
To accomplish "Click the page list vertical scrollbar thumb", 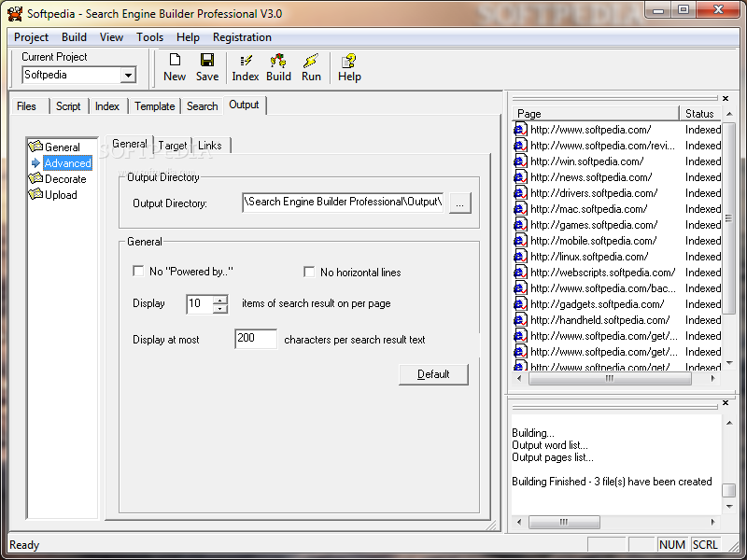I will pyautogui.click(x=728, y=217).
